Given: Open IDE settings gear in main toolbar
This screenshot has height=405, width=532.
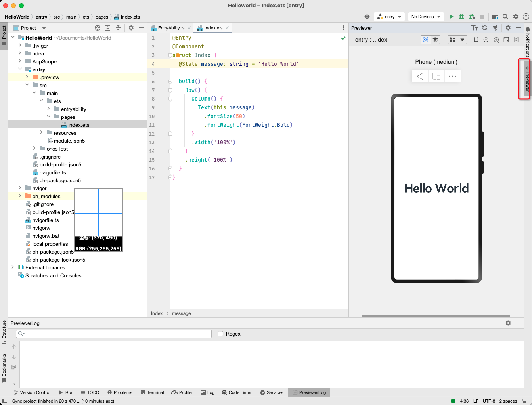Looking at the screenshot, I should (x=516, y=17).
